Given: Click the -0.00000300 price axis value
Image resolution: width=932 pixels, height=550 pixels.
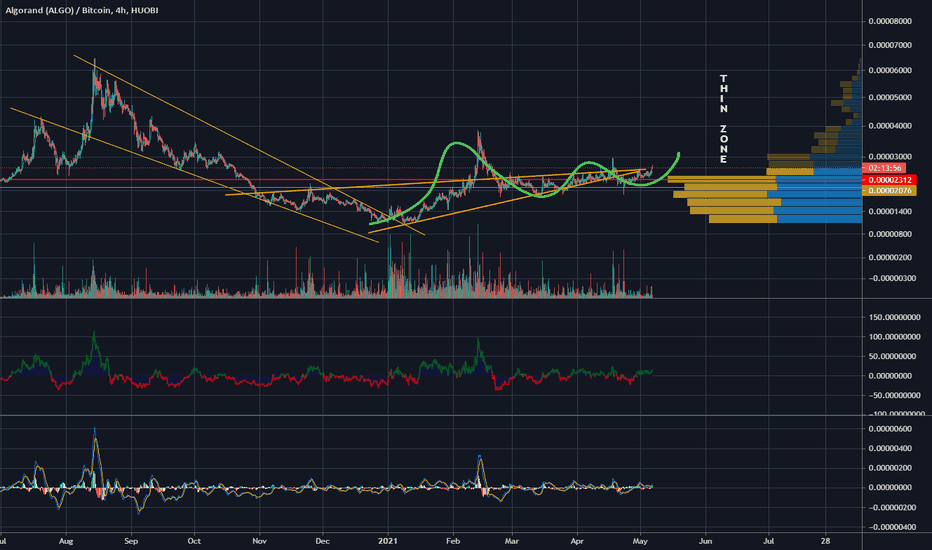Looking at the screenshot, I should tap(892, 278).
